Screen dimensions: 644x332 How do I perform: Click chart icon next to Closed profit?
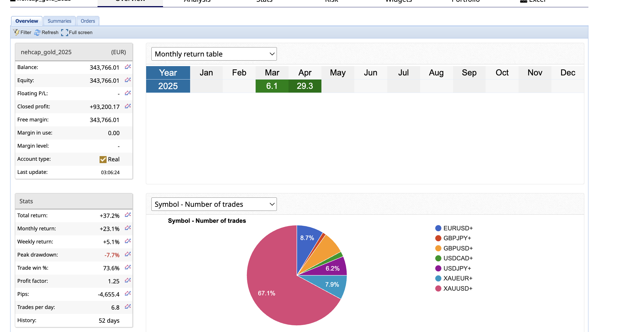point(128,106)
